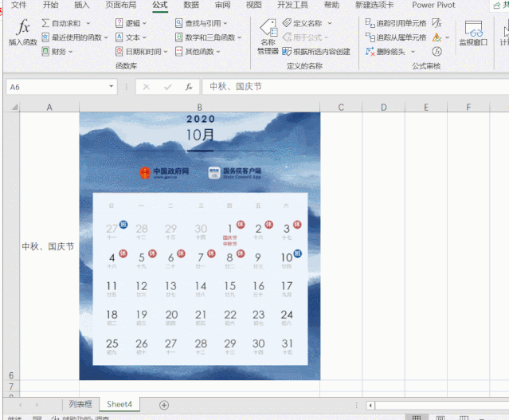Open the Watch Window (监视窗口)
Screen dimensions: 509x420
point(473,33)
